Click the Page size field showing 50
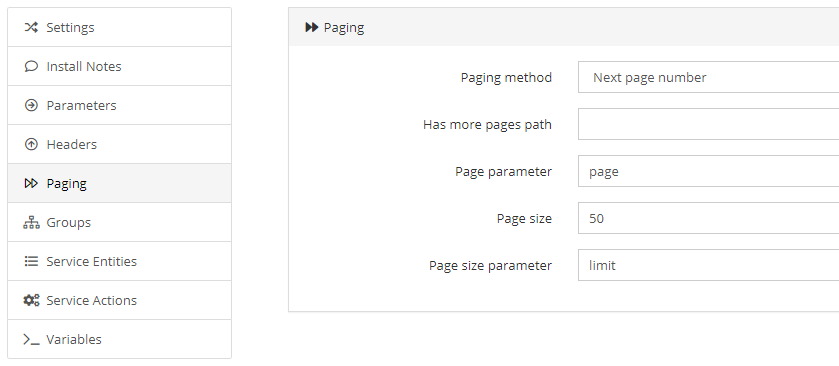Image resolution: width=839 pixels, height=366 pixels. pyautogui.click(x=708, y=218)
